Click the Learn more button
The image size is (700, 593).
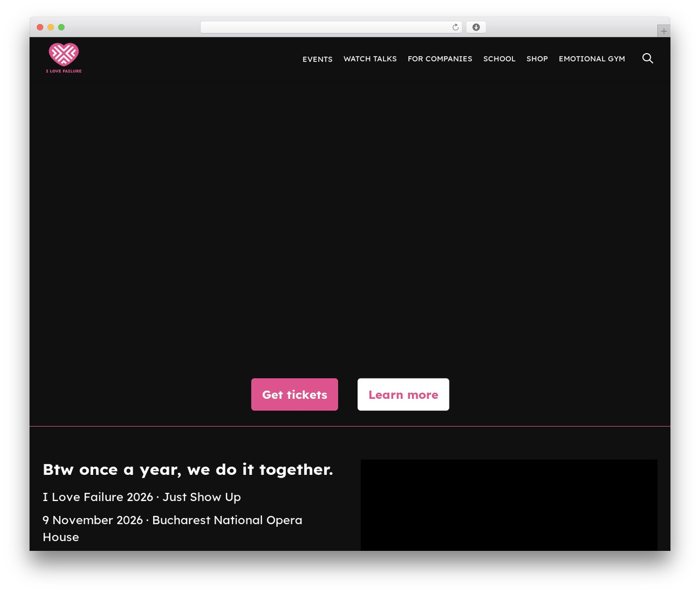click(x=404, y=394)
